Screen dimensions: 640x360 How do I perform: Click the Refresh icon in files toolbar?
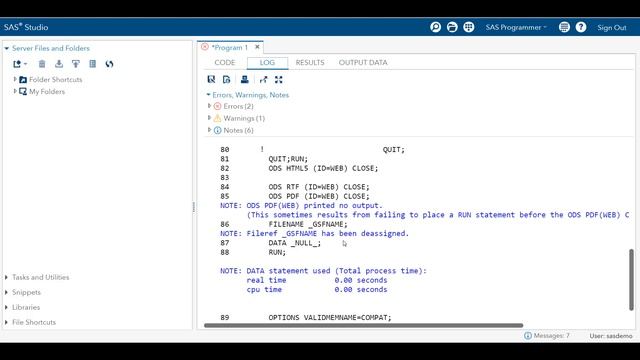pyautogui.click(x=109, y=64)
